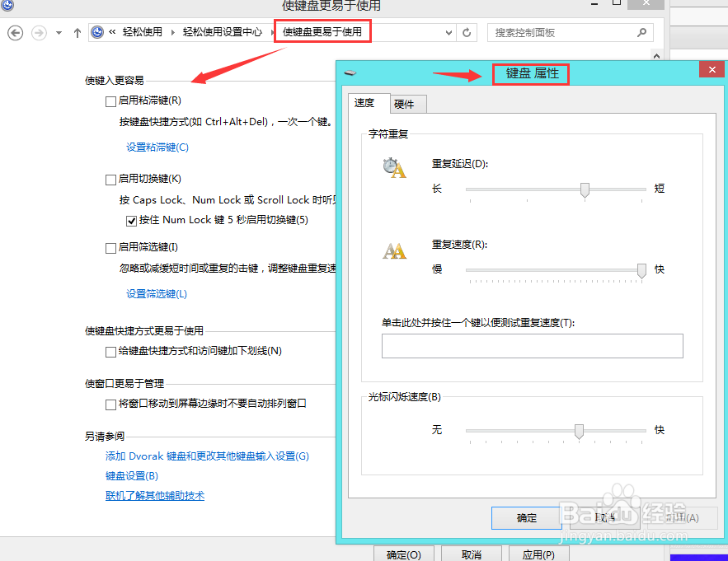Open the recent pages history chevron

pos(58,32)
